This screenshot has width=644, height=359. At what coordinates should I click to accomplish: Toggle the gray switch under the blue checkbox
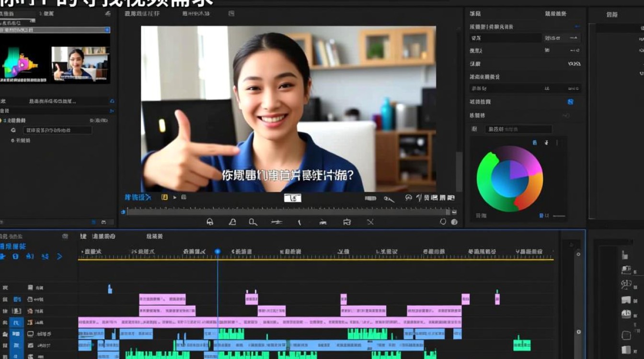[x=566, y=115]
